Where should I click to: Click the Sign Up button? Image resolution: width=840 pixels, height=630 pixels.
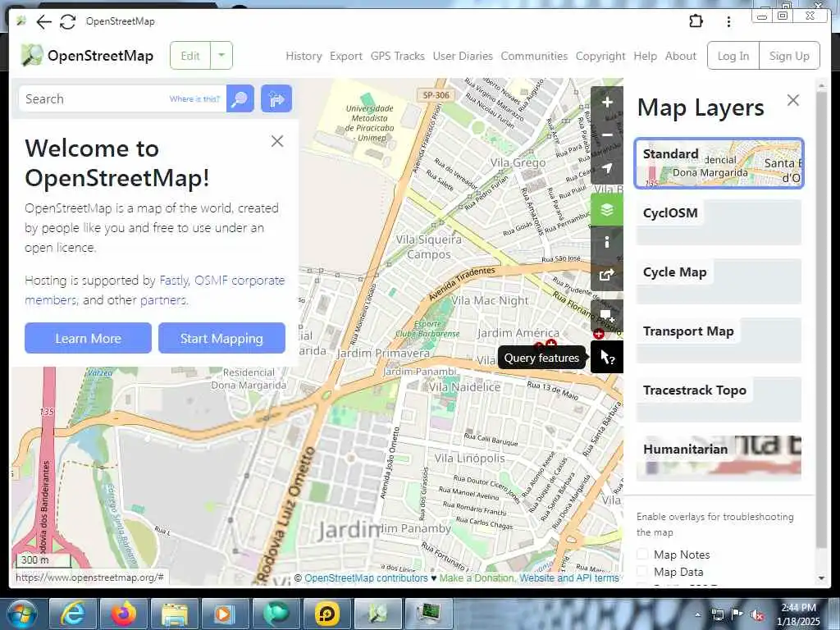pos(789,56)
